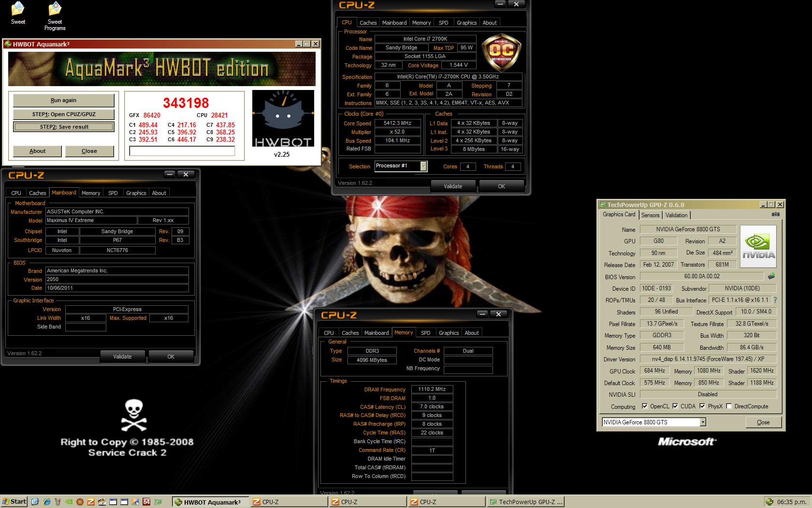The height and width of the screenshot is (508, 812).
Task: Click the GPU-Z screenshot camera icon
Action: pos(776,214)
